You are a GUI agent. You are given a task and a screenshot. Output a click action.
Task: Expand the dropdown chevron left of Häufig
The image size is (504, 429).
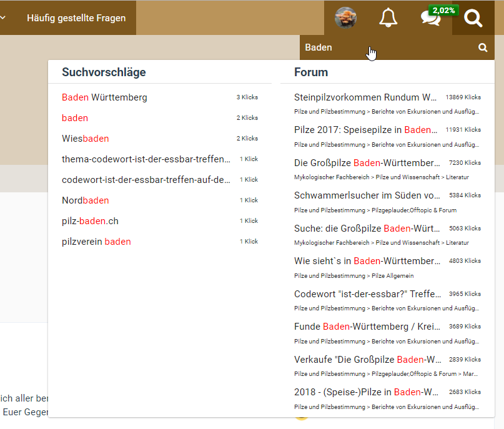(x=3, y=18)
